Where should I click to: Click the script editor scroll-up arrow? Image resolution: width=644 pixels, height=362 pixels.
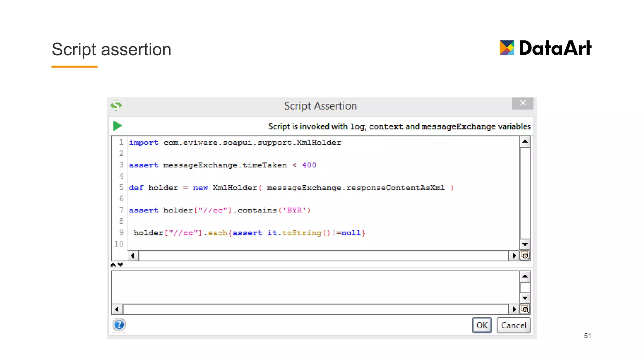(x=525, y=142)
